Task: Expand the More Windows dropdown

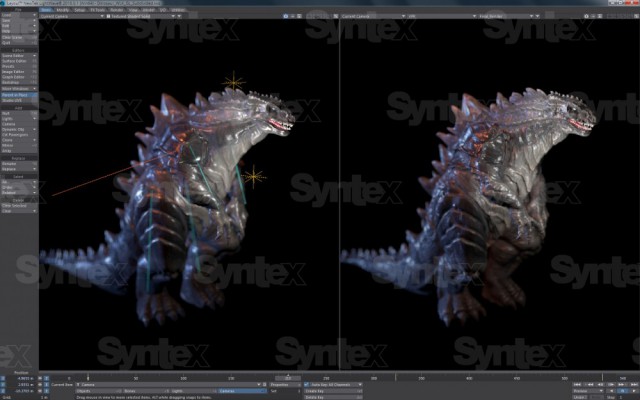Action: (19, 89)
